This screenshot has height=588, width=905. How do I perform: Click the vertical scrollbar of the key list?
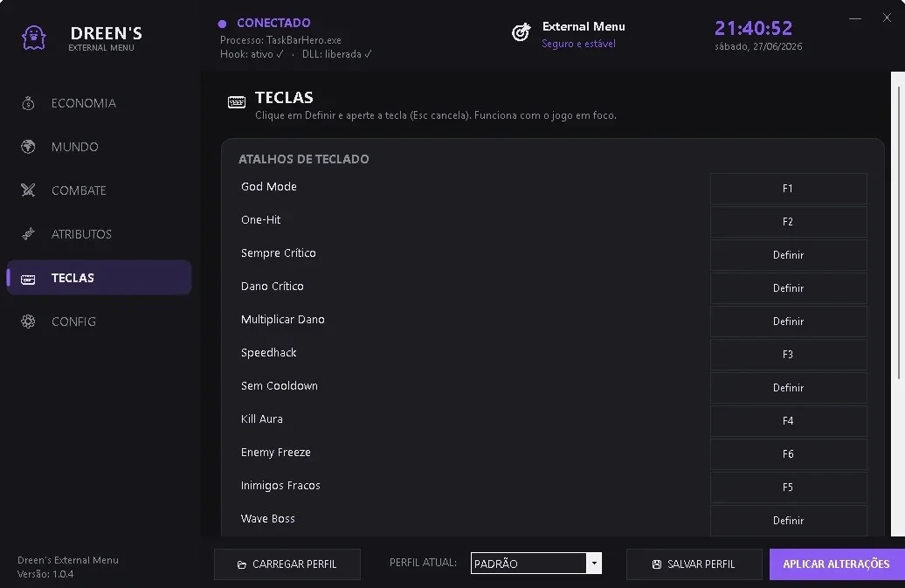pos(898,231)
